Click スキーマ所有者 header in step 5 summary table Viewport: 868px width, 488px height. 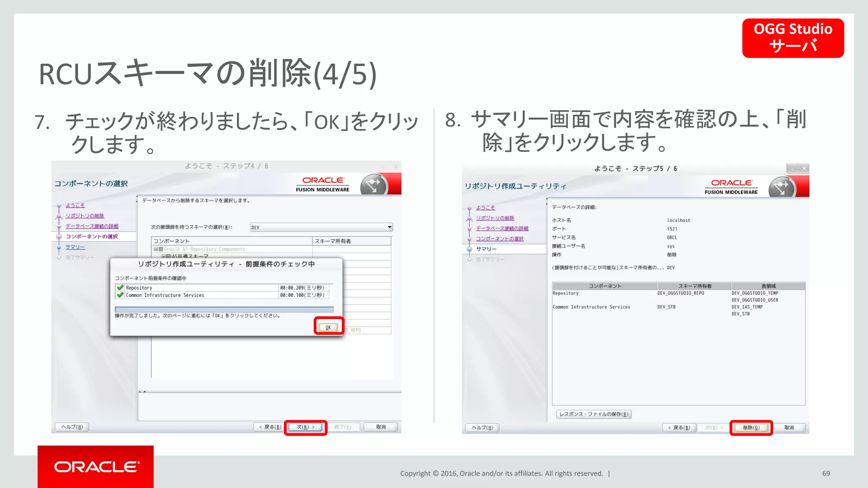click(x=694, y=286)
